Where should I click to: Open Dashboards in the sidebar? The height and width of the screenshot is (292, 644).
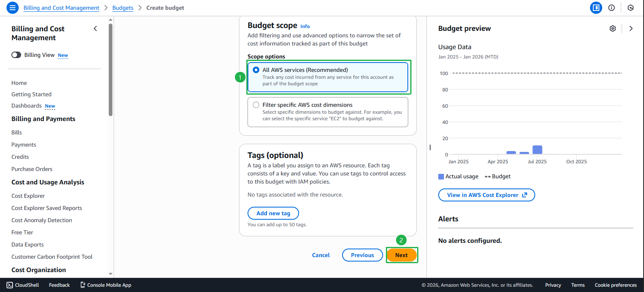point(26,106)
